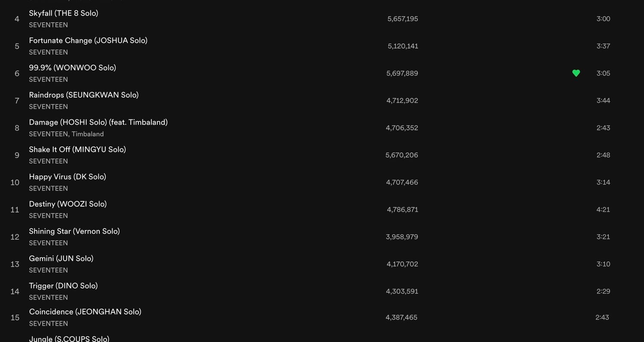This screenshot has height=342, width=644.
Task: Select Shake It Off (MINGYU Solo) title
Action: click(77, 150)
